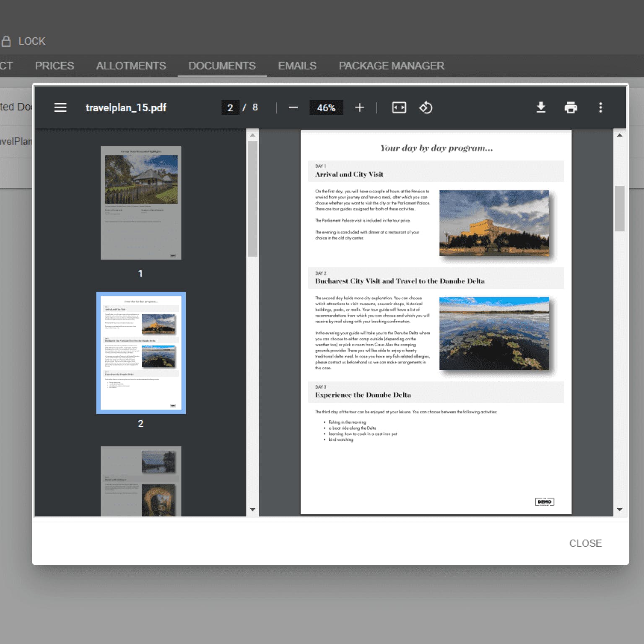Image resolution: width=644 pixels, height=644 pixels.
Task: Open the Allotments tab
Action: pyautogui.click(x=131, y=66)
